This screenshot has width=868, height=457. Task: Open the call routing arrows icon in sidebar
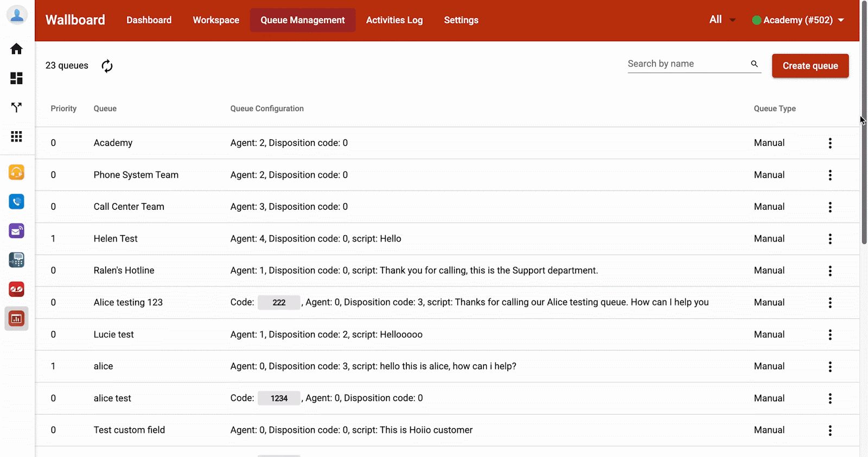16,107
